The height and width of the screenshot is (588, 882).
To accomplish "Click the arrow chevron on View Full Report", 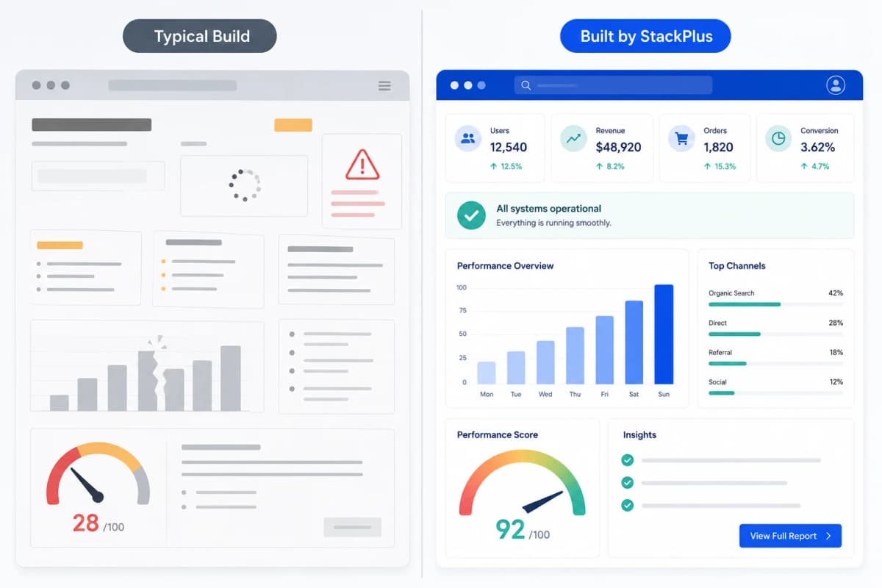I will [x=828, y=536].
